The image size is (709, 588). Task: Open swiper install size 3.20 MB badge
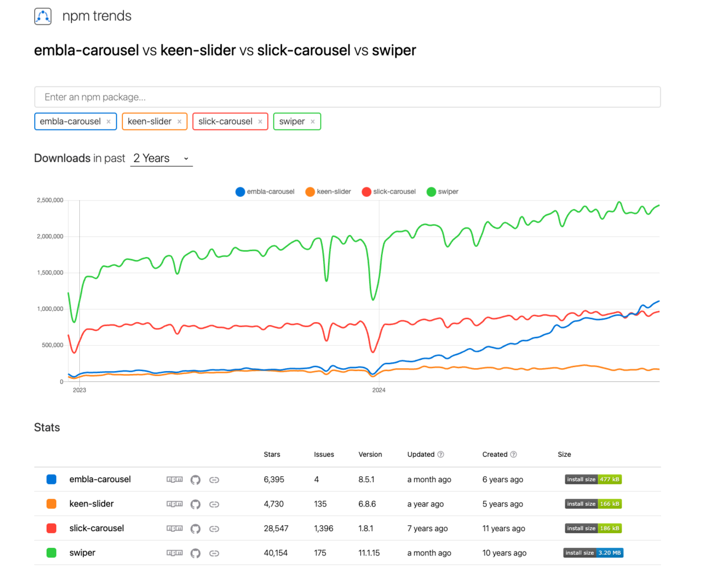[593, 553]
